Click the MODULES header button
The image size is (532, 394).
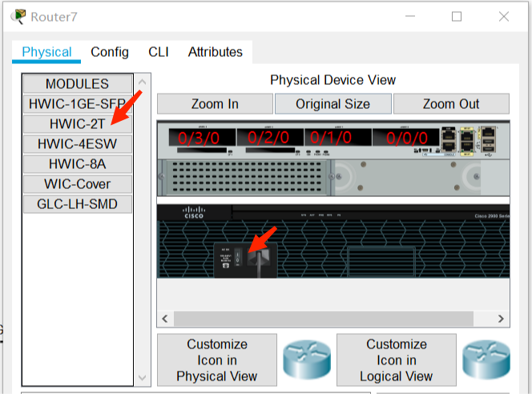point(78,84)
